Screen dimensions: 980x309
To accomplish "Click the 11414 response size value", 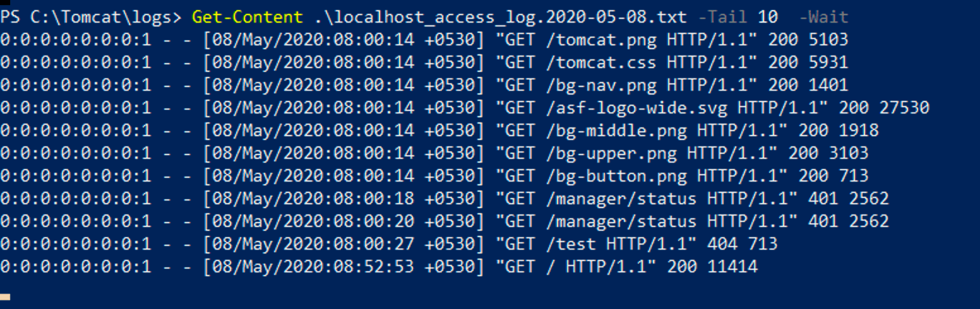I will [732, 267].
